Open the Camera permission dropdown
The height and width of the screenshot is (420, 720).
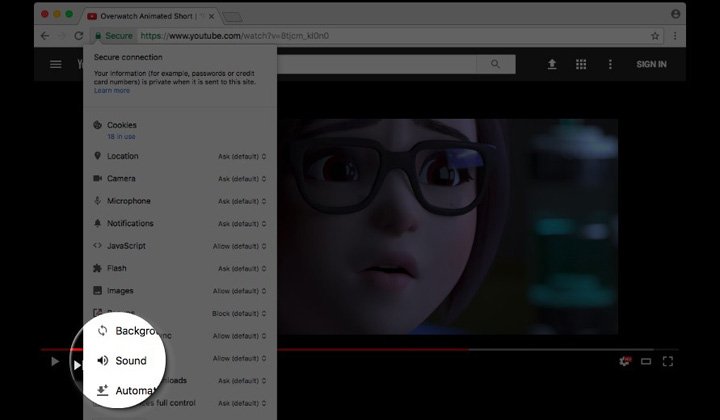pyautogui.click(x=242, y=179)
